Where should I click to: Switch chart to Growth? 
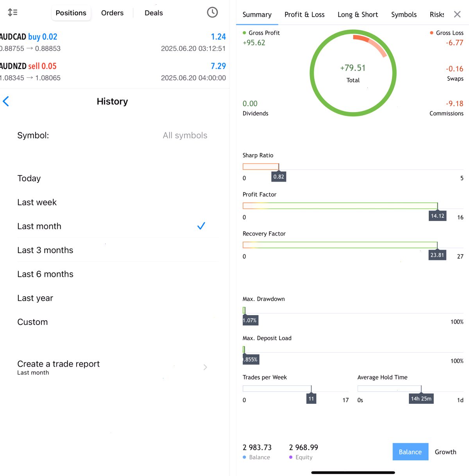(446, 452)
